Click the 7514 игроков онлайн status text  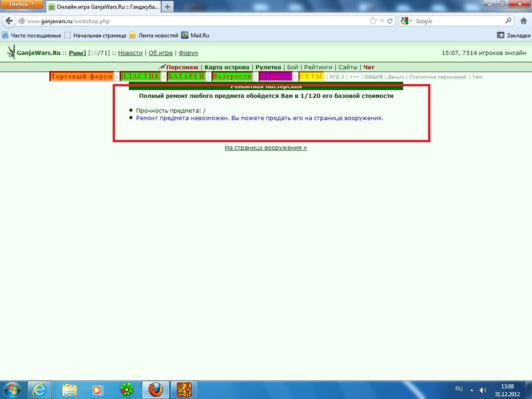[x=494, y=53]
